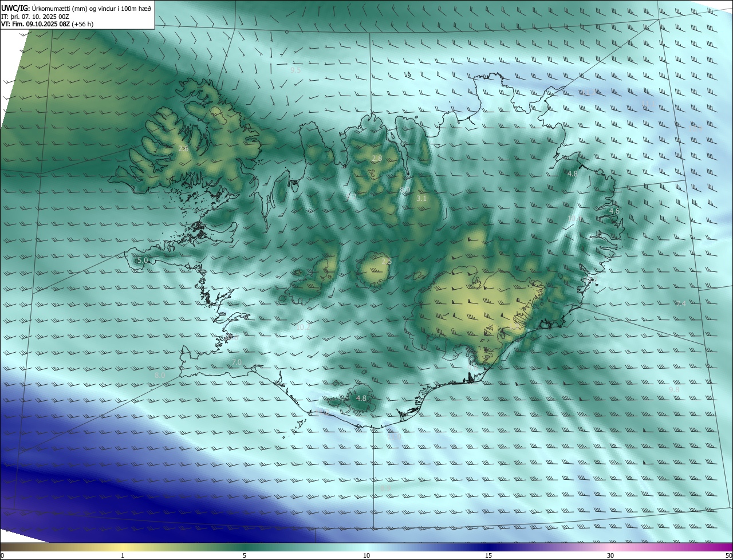
Task: Click the 50 tick on the color scale
Action: pos(728,555)
